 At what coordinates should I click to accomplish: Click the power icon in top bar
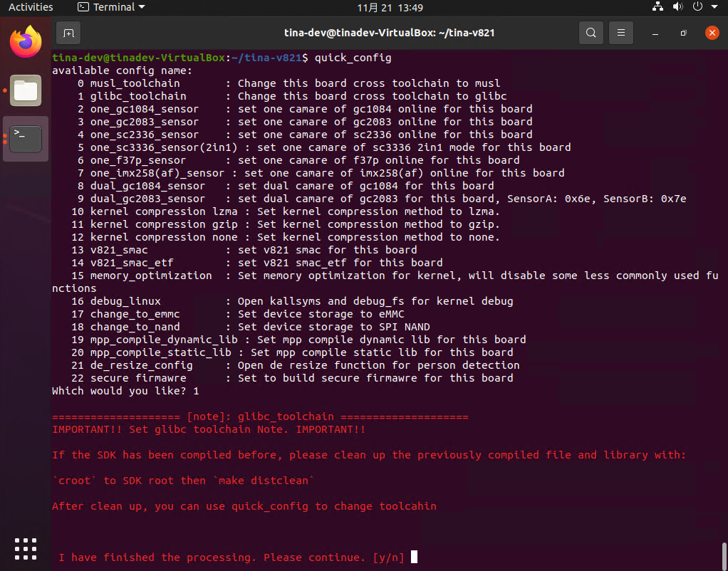pos(697,7)
